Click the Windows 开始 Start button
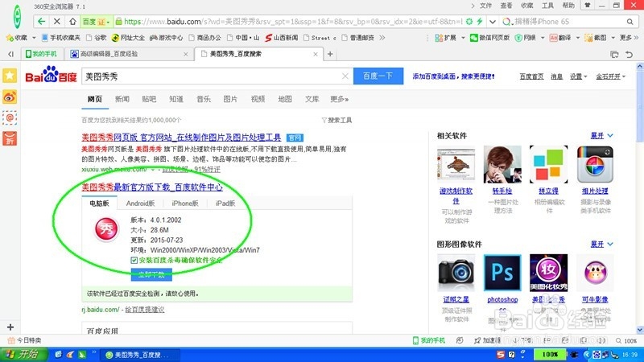The width and height of the screenshot is (644, 362). 24,354
